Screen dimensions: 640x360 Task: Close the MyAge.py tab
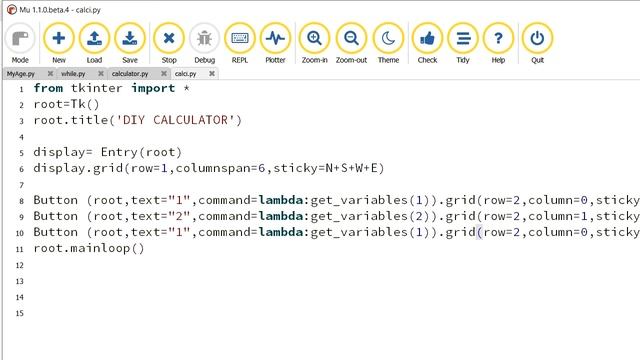click(x=50, y=73)
